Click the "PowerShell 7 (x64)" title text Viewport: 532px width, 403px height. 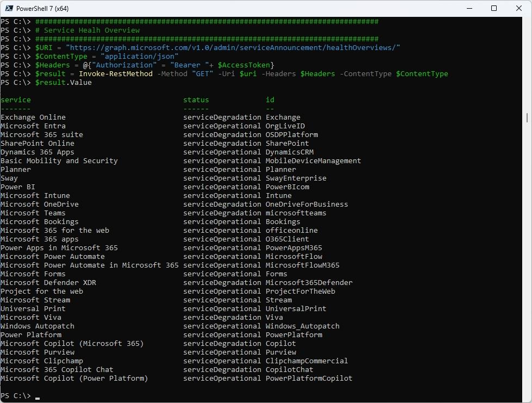(x=43, y=9)
